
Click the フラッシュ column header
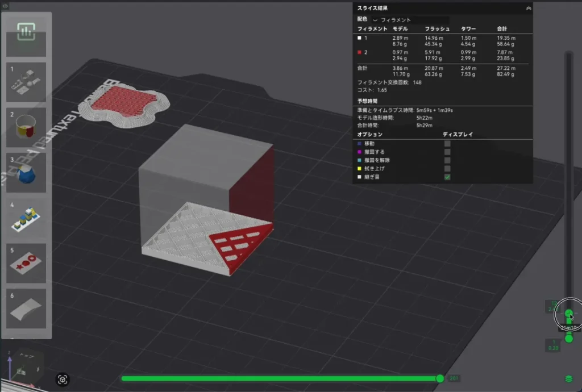point(437,28)
